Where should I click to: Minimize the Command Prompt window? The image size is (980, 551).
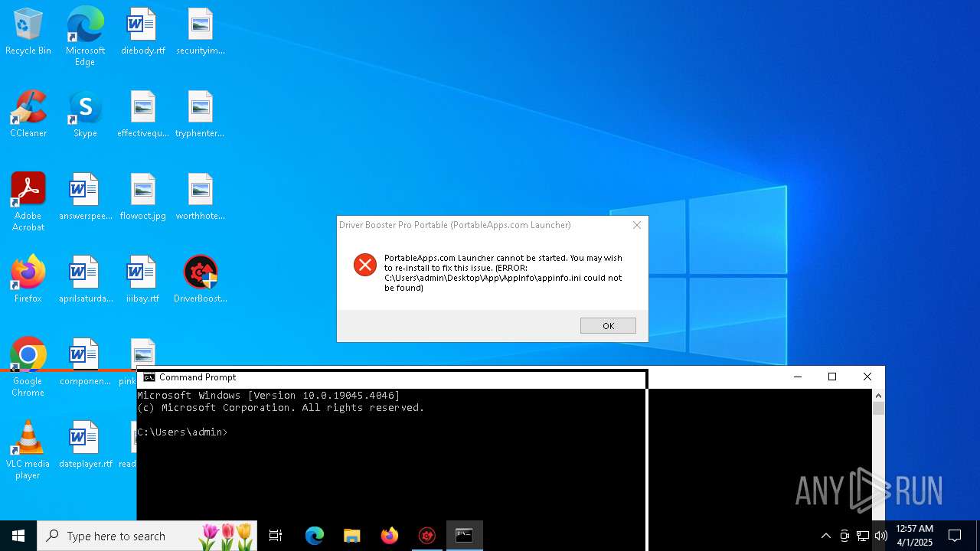point(797,377)
